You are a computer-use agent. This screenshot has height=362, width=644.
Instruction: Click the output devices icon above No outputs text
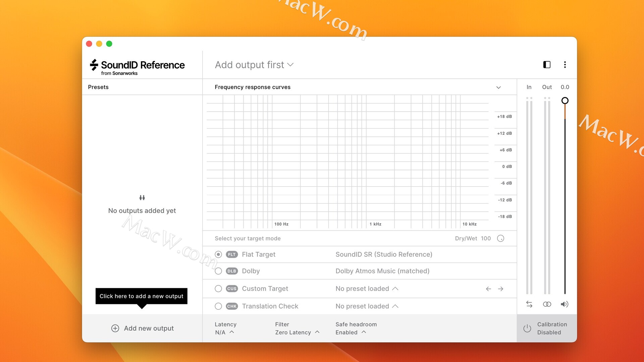click(142, 198)
